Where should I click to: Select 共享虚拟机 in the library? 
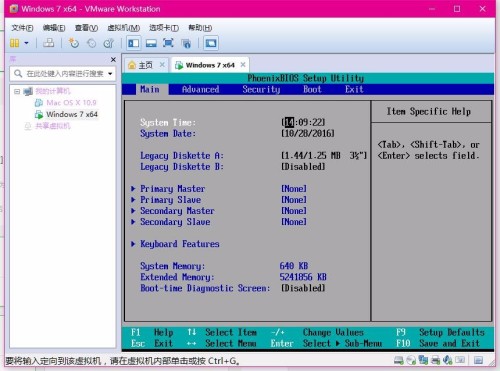(x=53, y=126)
